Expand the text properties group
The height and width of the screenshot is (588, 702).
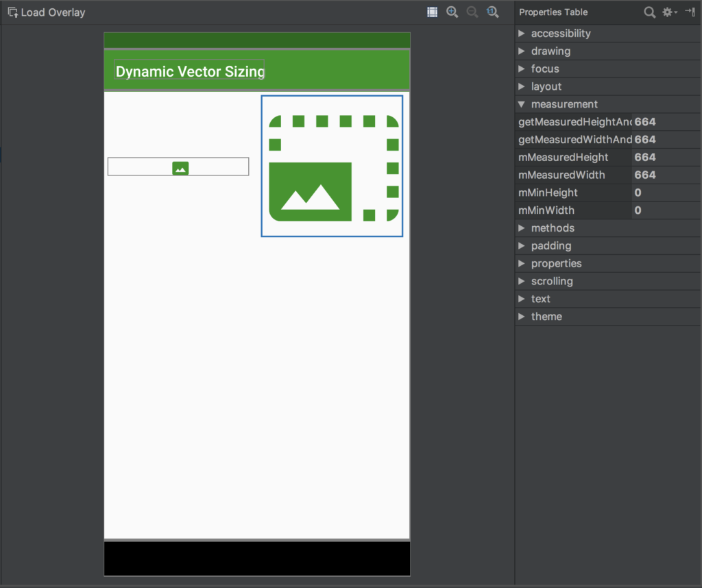(522, 298)
